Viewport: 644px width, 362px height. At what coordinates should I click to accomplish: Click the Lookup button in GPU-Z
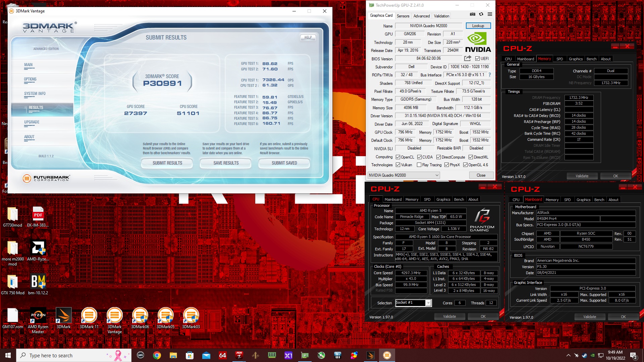point(478,26)
